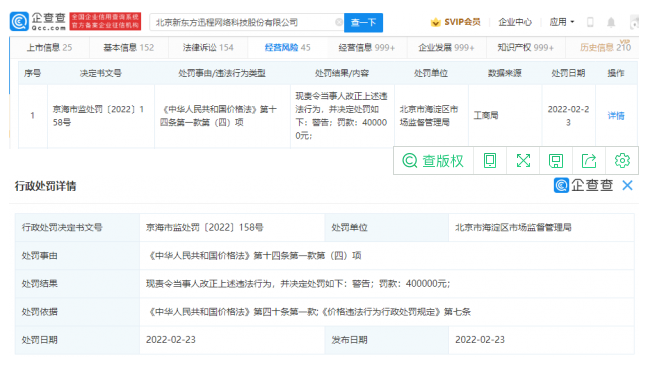Open SVIP会员 crown link

tap(455, 22)
